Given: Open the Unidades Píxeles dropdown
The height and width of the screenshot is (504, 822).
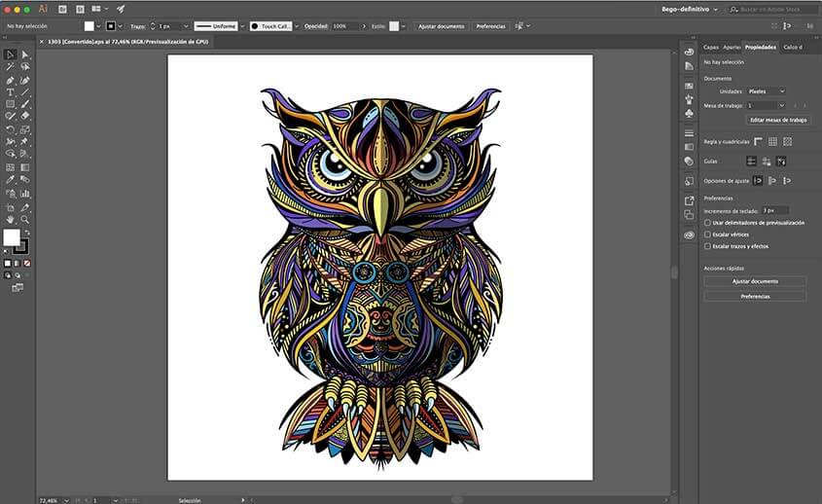Looking at the screenshot, I should pyautogui.click(x=766, y=91).
